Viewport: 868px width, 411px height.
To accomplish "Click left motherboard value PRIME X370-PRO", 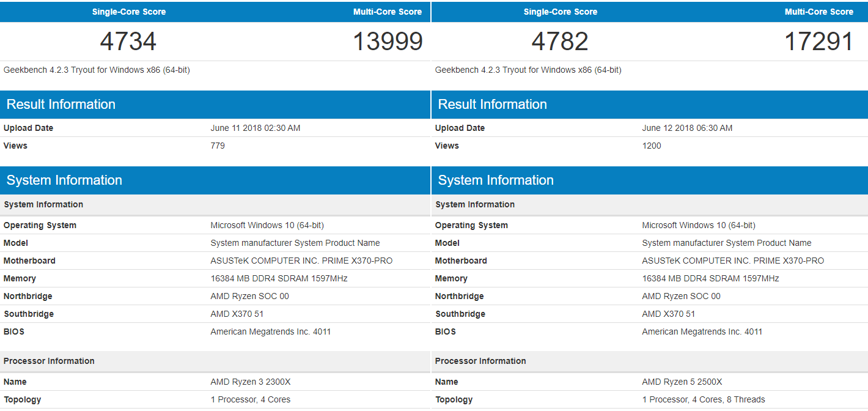I will (301, 261).
